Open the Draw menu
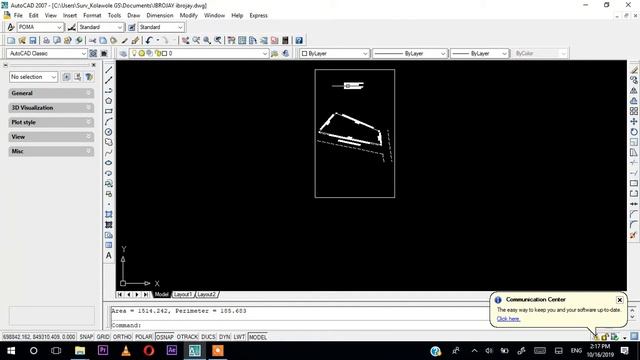The height and width of the screenshot is (360, 640). (x=133, y=16)
